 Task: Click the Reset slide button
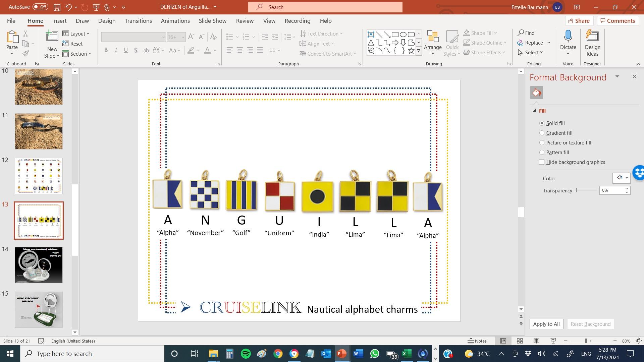(x=72, y=44)
